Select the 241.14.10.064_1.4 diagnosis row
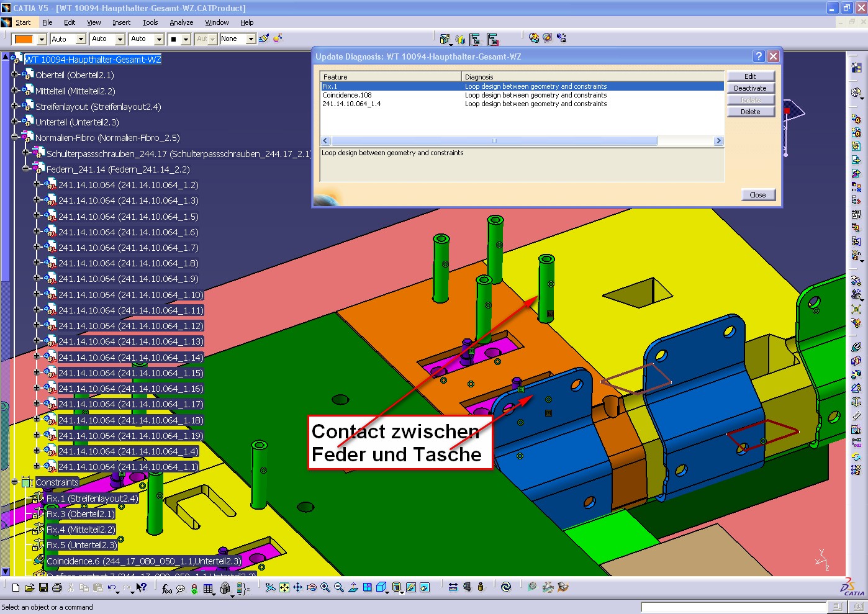 tap(522, 104)
